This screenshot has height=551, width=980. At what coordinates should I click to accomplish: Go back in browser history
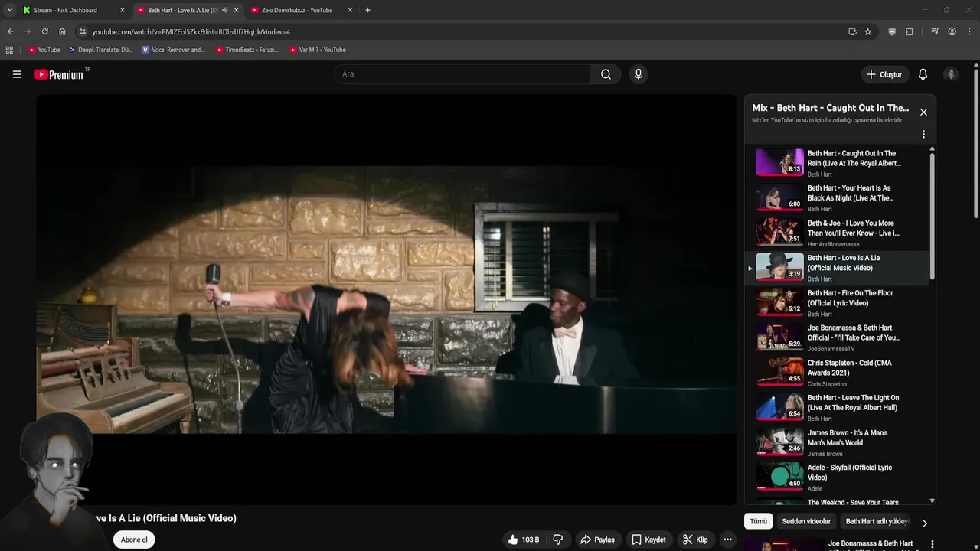point(10,31)
